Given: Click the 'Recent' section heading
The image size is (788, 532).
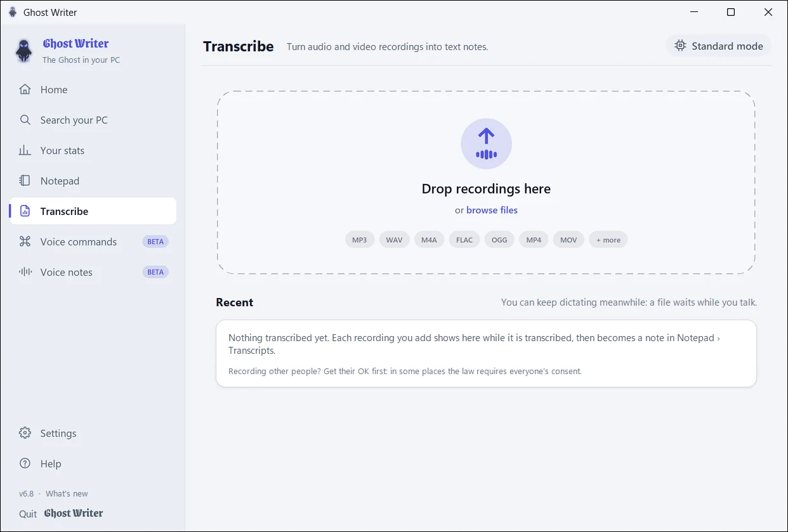Looking at the screenshot, I should coord(234,302).
